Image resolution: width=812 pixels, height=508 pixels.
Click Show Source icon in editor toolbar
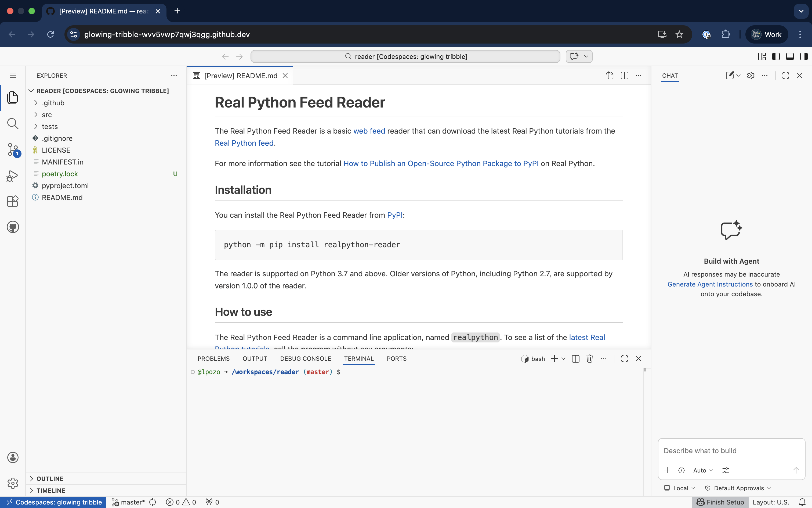[610, 76]
